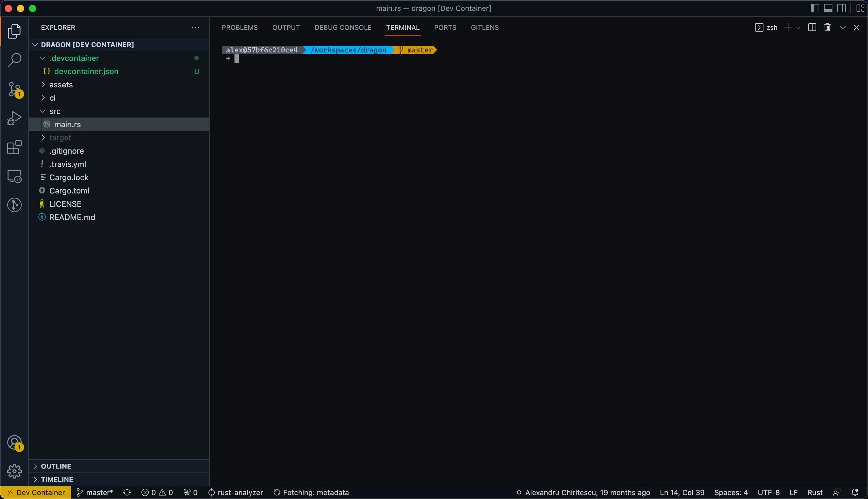This screenshot has width=868, height=499.
Task: Expand the OUTLINE section
Action: (56, 466)
